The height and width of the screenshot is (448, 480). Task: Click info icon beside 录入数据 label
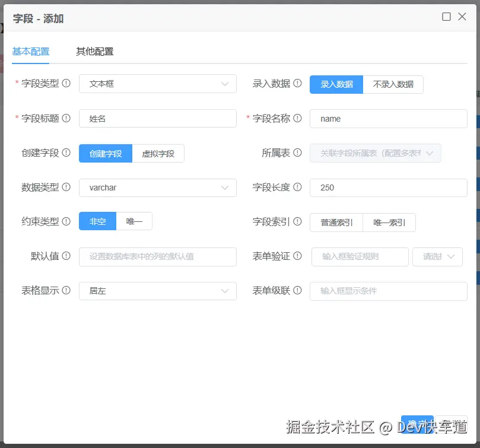[x=297, y=83]
